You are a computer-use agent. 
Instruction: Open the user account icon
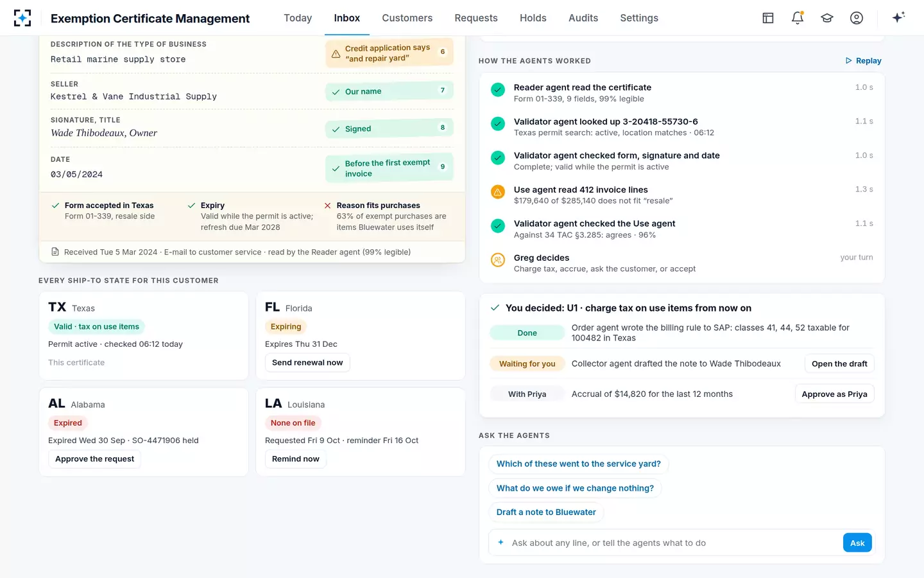tap(857, 18)
